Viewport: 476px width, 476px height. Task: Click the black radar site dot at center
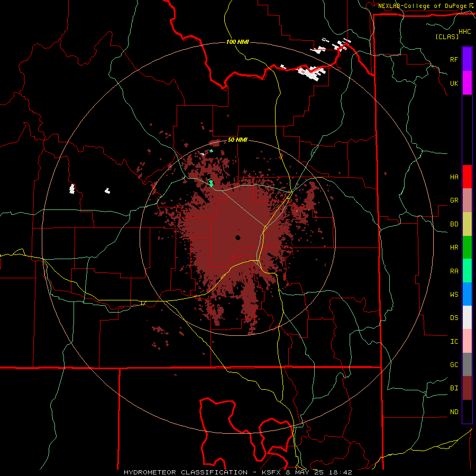(x=237, y=237)
